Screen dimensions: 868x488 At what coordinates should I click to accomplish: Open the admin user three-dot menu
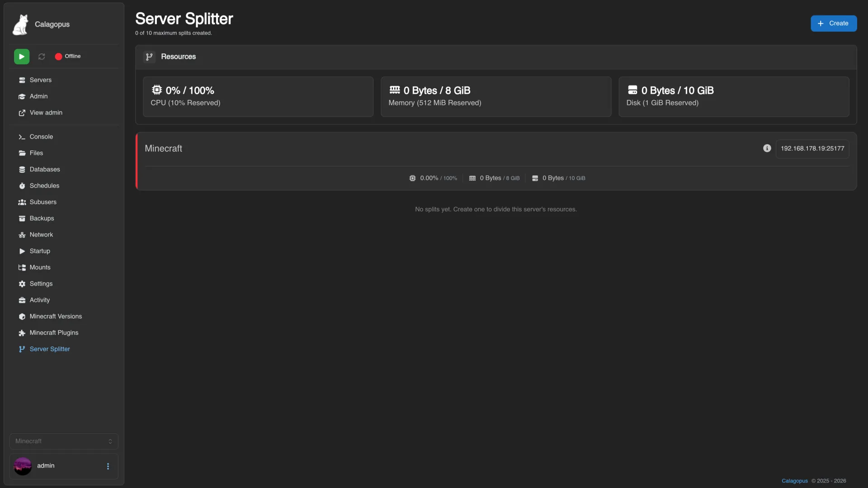click(108, 466)
